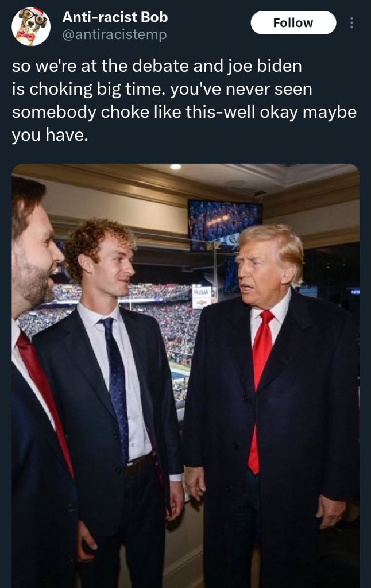Open the @antiracistemp handle link
The image size is (371, 588).
[x=114, y=35]
